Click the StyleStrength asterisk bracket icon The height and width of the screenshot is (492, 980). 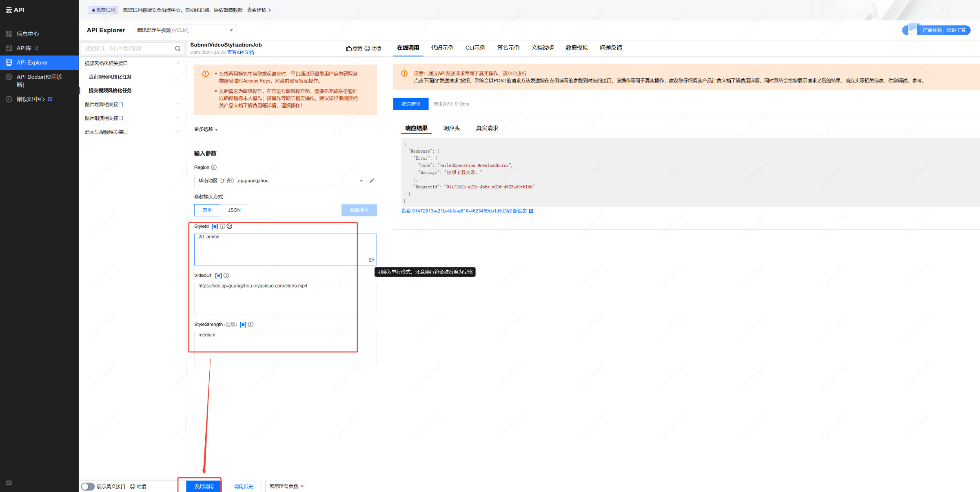click(243, 325)
